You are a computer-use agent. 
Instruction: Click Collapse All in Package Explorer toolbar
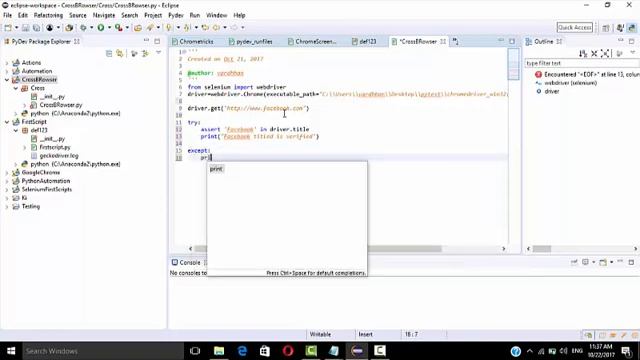coord(109,53)
